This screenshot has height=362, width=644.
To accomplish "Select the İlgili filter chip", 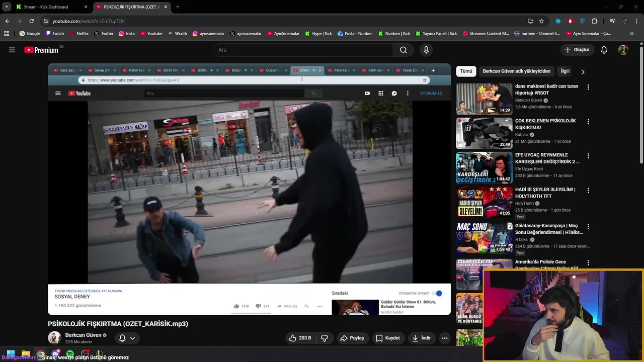I will pos(566,71).
